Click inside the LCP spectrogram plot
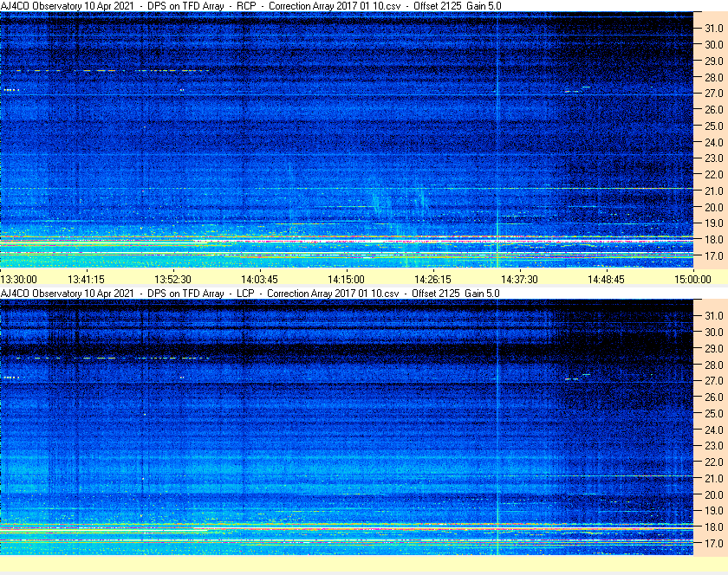 (x=347, y=427)
